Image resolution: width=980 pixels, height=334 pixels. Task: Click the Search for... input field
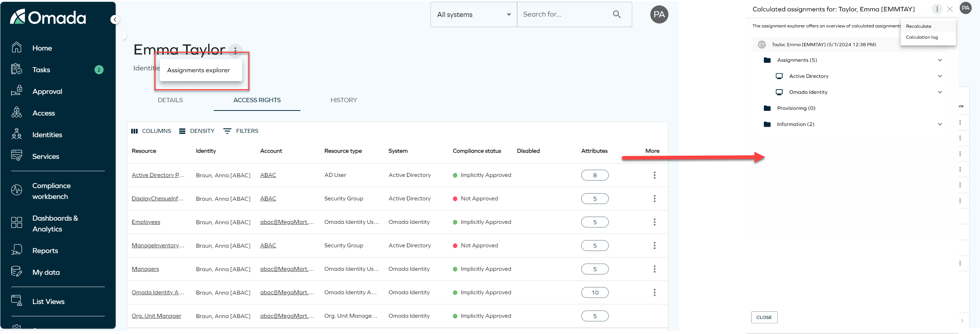tap(565, 14)
